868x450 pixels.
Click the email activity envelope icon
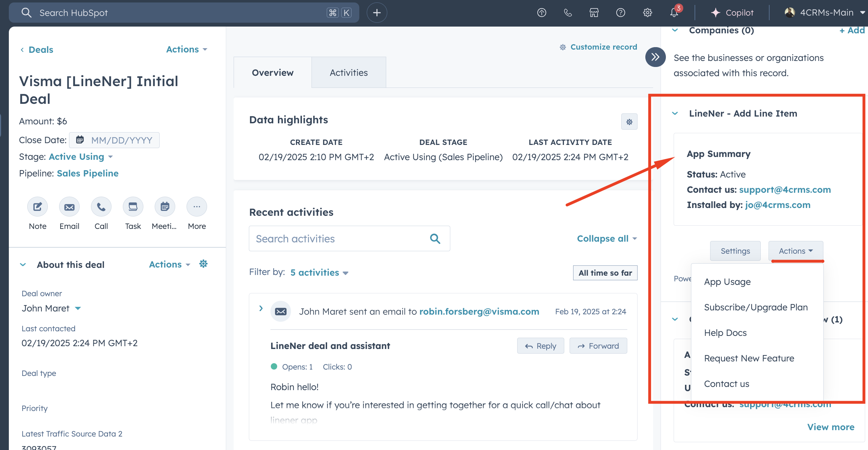coord(281,311)
